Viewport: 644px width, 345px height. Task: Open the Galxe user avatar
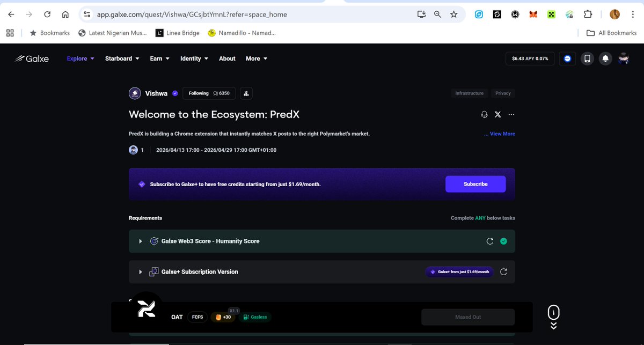pos(624,58)
